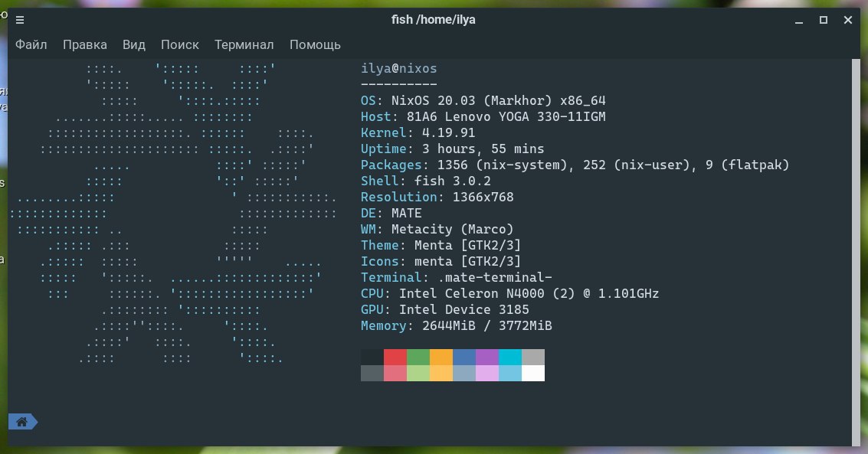Click the DE value 'MATE'

click(x=407, y=213)
